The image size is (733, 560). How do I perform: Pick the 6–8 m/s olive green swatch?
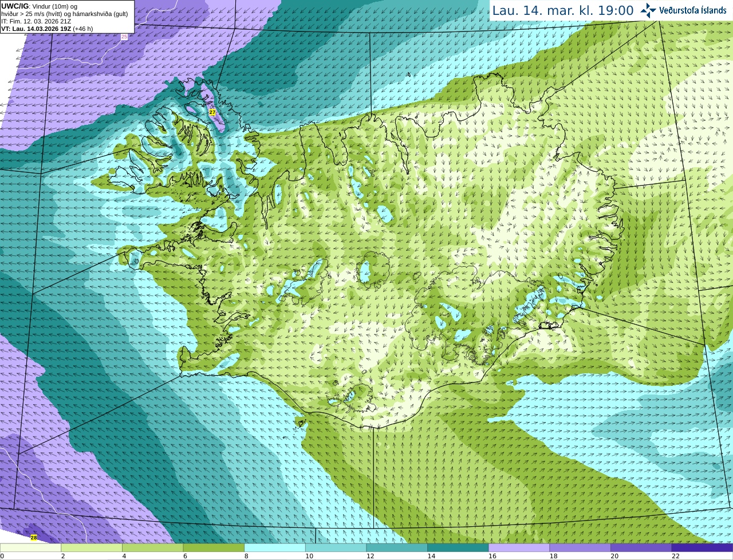214,547
